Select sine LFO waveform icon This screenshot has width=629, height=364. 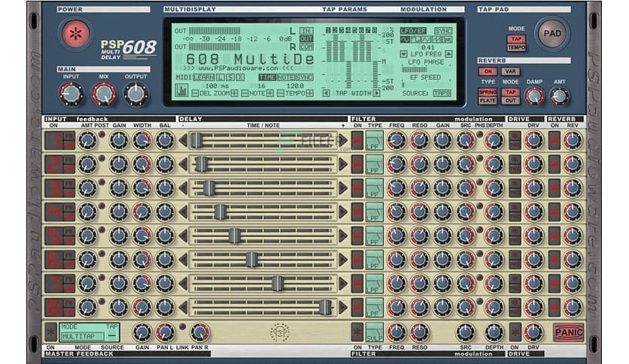coord(405,39)
